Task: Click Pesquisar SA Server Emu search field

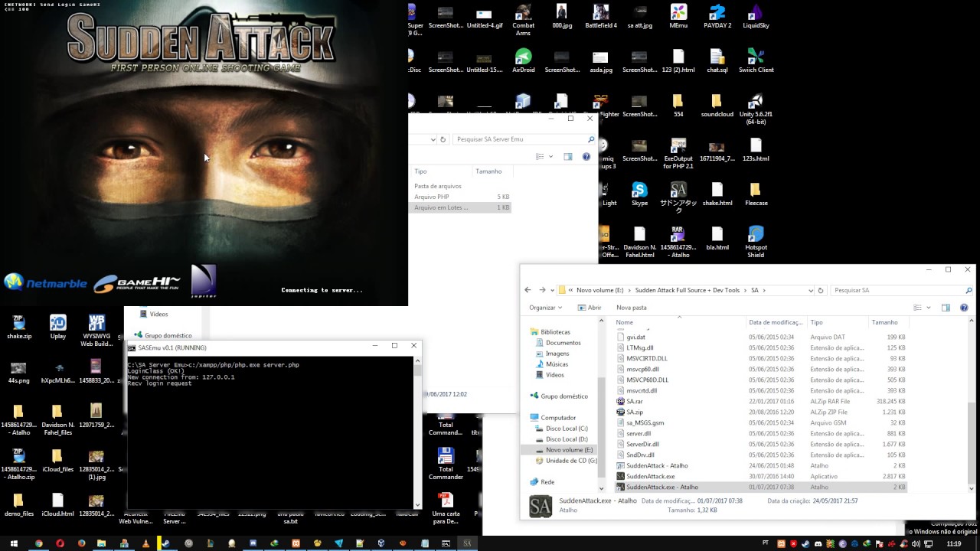Action: (x=524, y=139)
